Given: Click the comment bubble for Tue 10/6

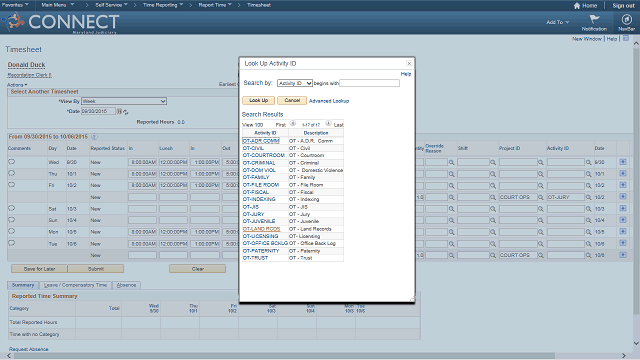Looking at the screenshot, I should 11,243.
